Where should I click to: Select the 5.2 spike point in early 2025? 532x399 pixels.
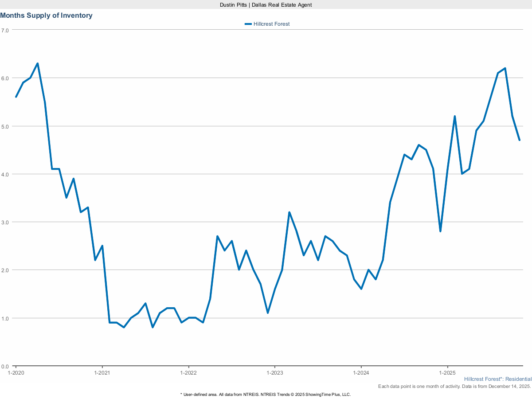click(x=454, y=116)
